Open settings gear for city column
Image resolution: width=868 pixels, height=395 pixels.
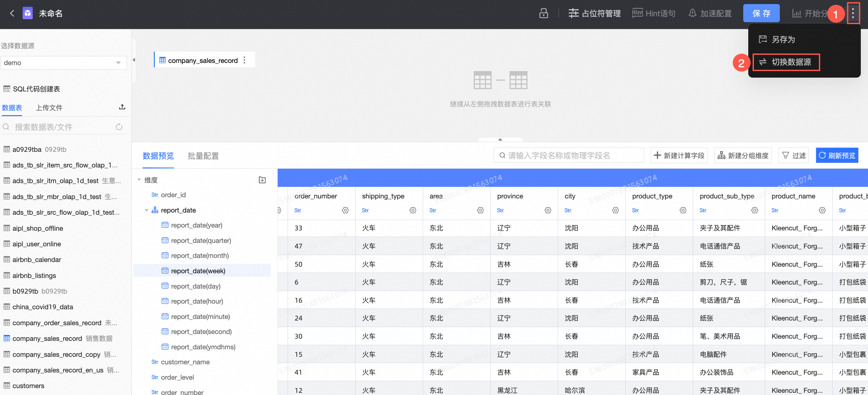click(x=616, y=210)
